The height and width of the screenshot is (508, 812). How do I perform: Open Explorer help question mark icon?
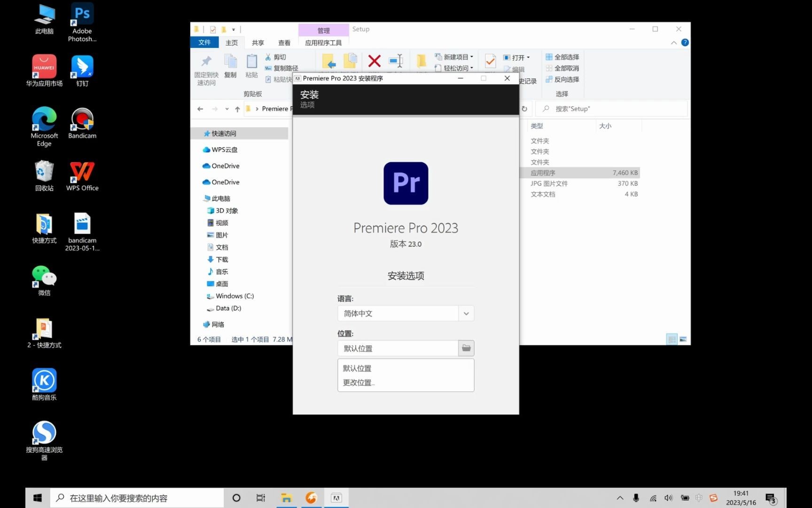point(685,42)
